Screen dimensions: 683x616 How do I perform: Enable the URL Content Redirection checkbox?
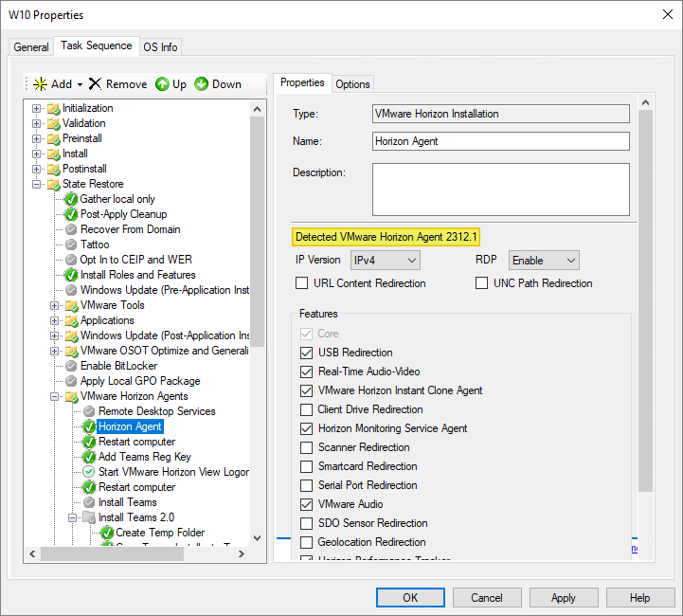(x=302, y=283)
